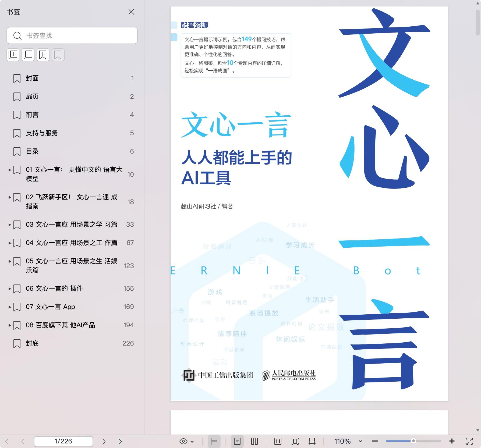Select single page view
The width and height of the screenshot is (481, 448).
237,441
